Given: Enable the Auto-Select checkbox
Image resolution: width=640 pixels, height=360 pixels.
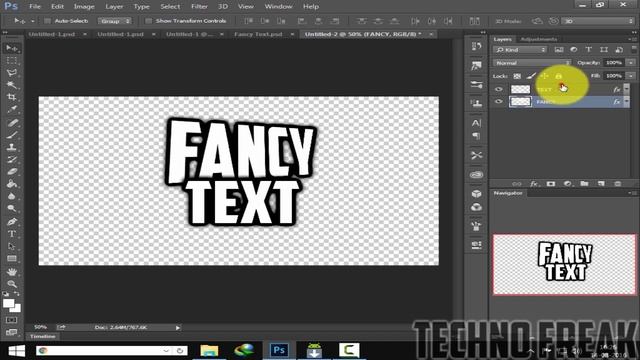Looking at the screenshot, I should pos(47,21).
